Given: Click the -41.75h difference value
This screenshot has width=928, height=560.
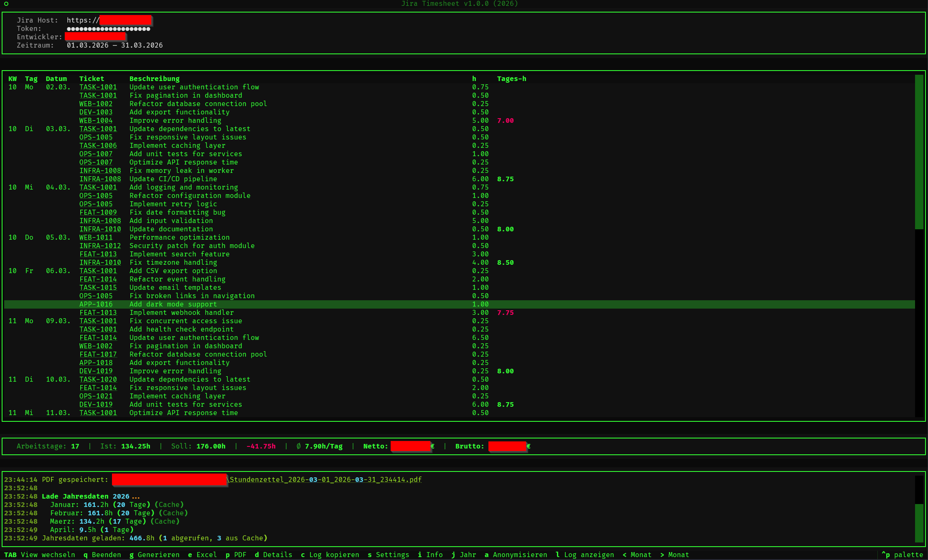Looking at the screenshot, I should coord(261,446).
